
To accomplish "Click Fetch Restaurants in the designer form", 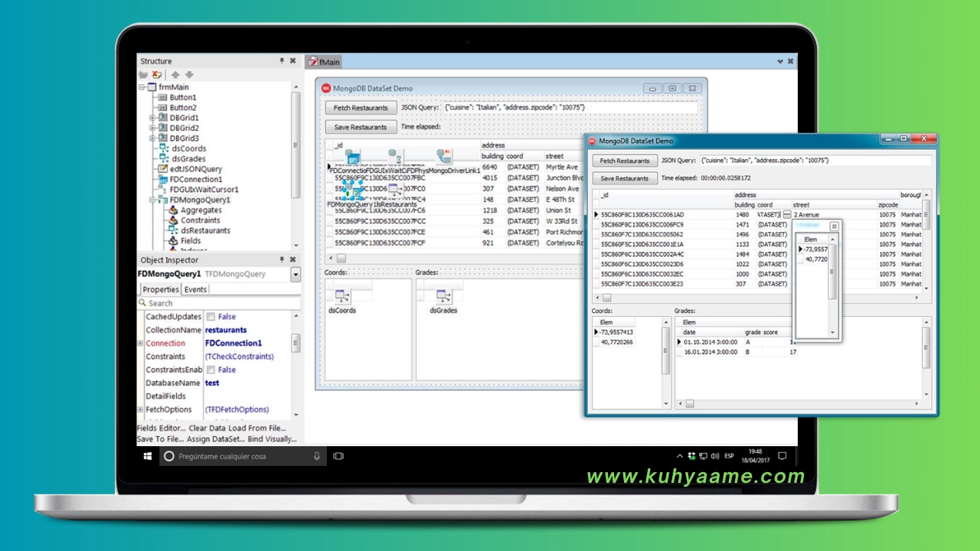I will (361, 108).
